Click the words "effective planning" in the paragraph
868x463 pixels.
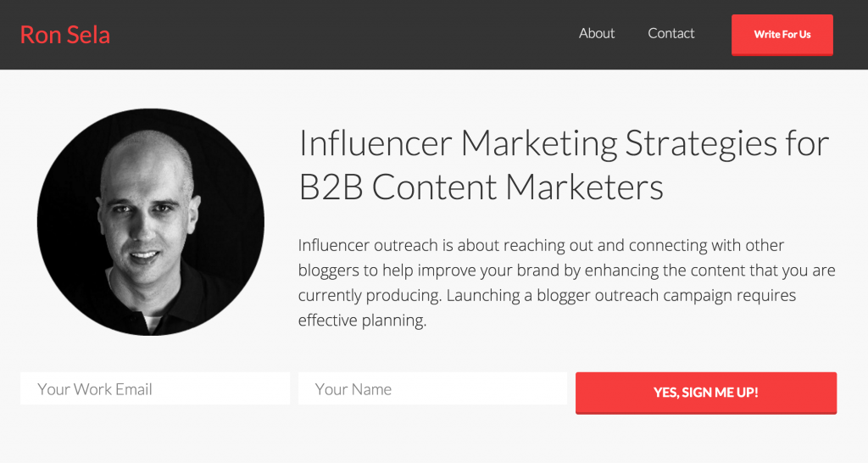[x=359, y=321]
